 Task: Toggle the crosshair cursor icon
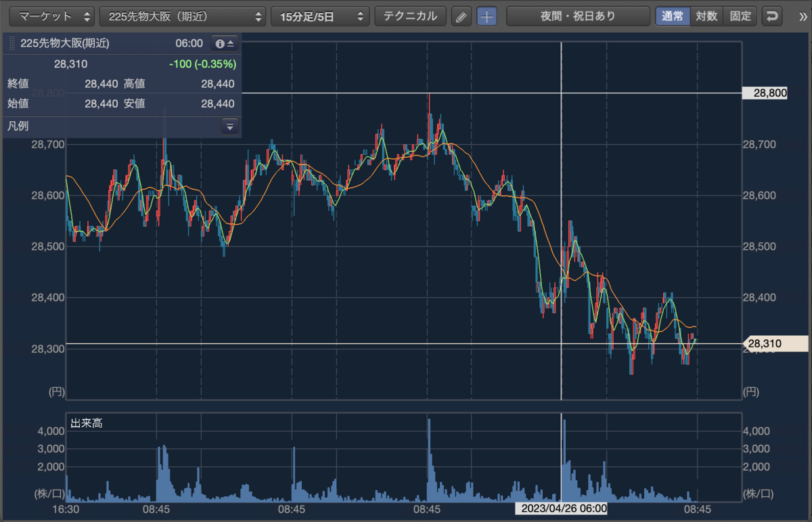pos(487,17)
